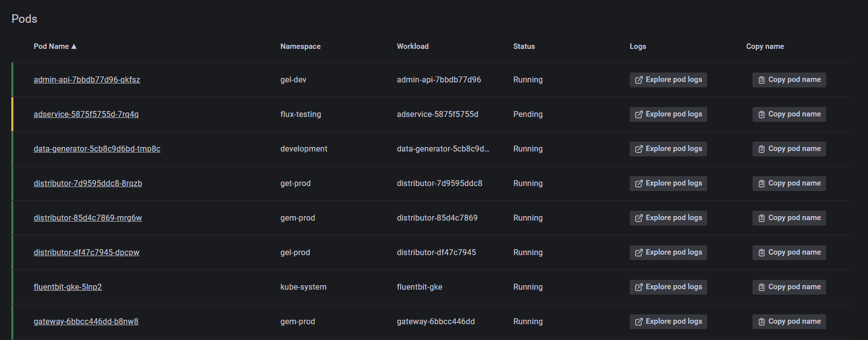Image resolution: width=868 pixels, height=340 pixels.
Task: Click clipboard icon for distributor-7d9595ddc8 row
Action: 761,184
